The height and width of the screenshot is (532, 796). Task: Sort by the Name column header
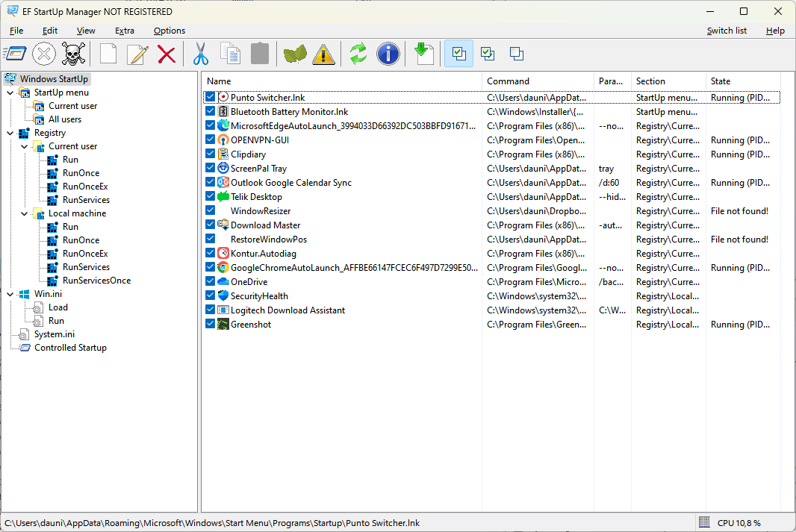point(342,81)
